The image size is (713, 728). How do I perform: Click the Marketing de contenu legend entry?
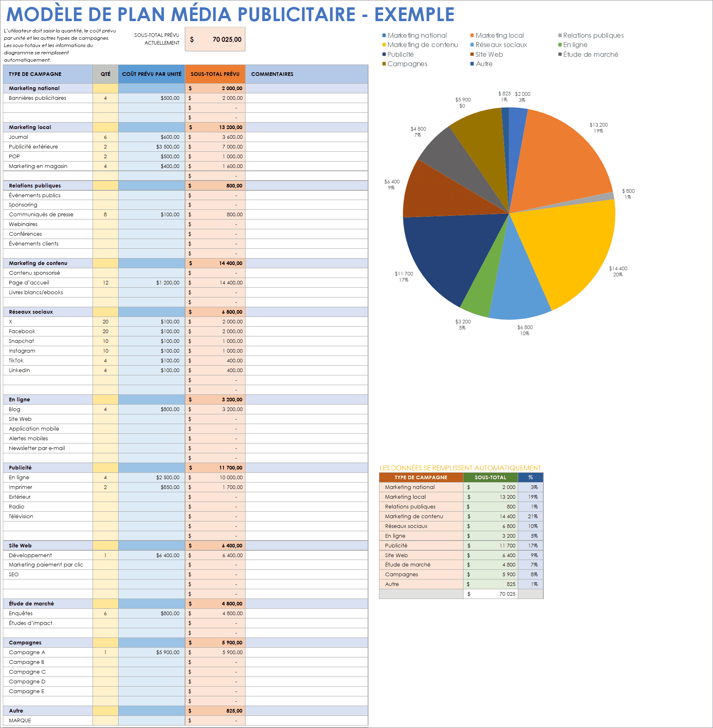420,45
